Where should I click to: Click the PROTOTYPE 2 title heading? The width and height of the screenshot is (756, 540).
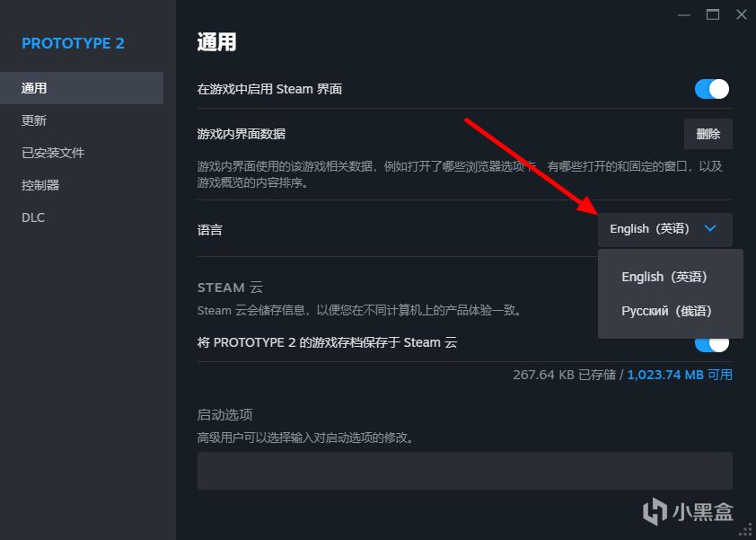pyautogui.click(x=73, y=43)
